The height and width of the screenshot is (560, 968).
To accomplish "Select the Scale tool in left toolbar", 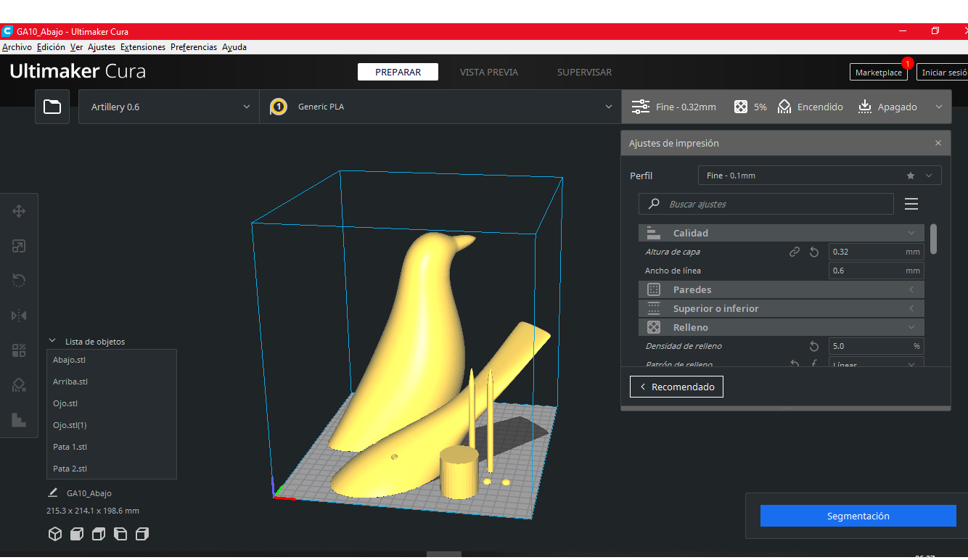I will click(x=19, y=246).
